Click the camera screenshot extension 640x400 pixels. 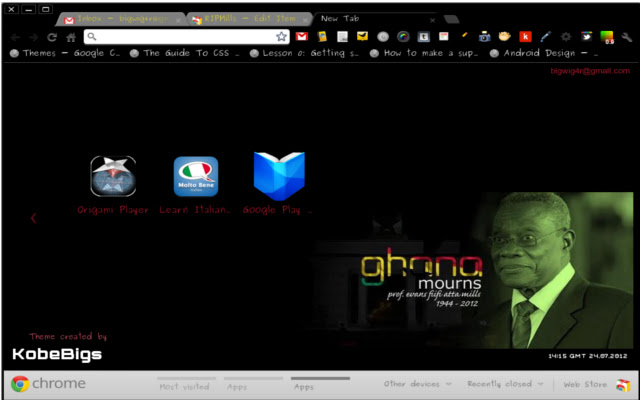(x=484, y=37)
